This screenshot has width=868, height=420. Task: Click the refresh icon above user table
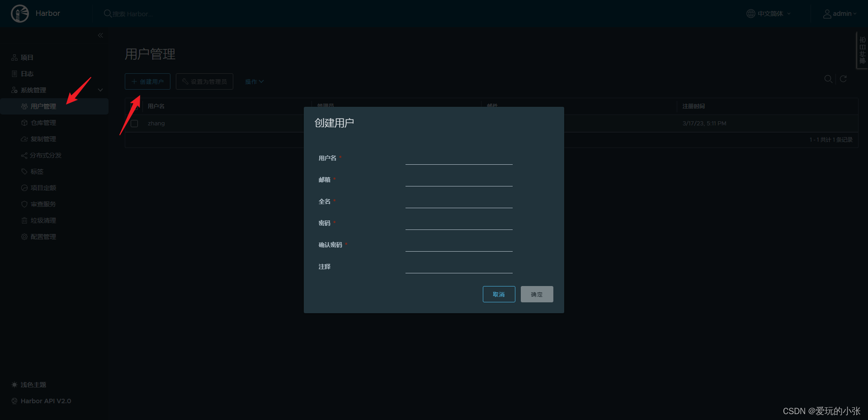(x=843, y=79)
